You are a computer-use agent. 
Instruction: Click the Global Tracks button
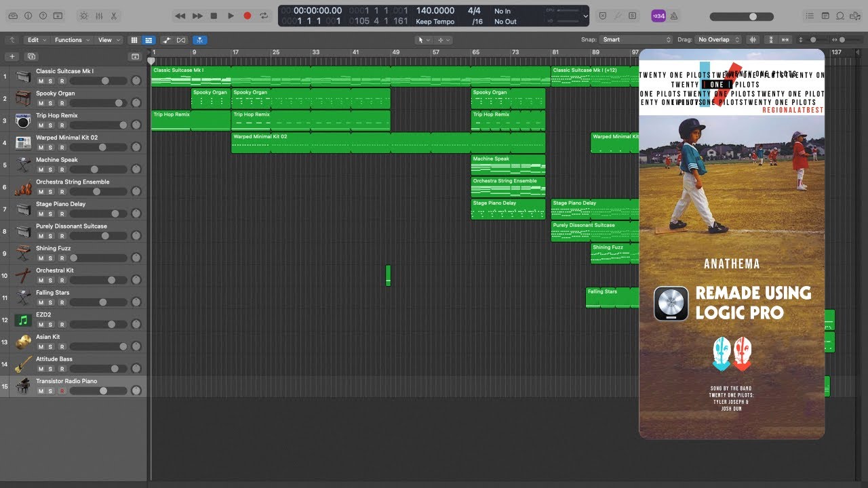(x=135, y=56)
